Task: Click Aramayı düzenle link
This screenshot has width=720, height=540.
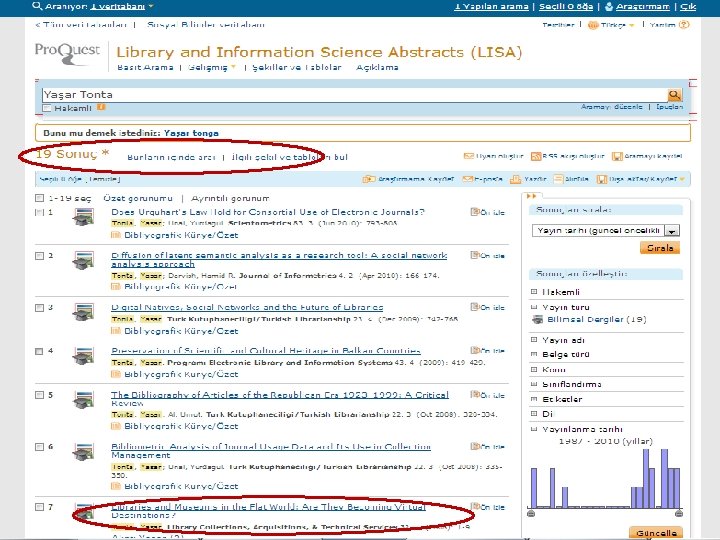Action: (x=612, y=107)
